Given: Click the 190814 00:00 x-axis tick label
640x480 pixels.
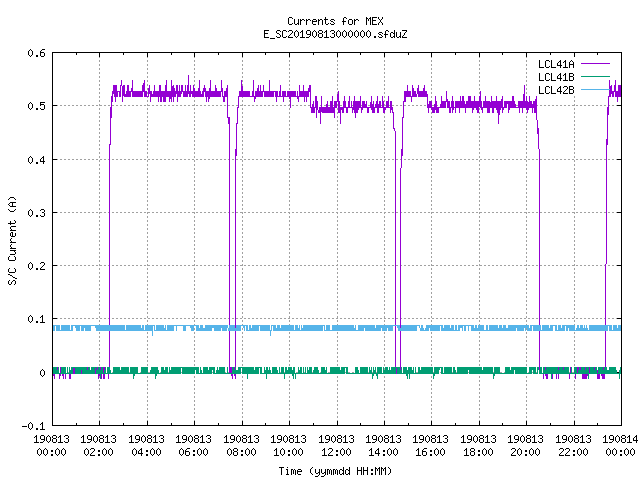Looking at the screenshot, I should click(620, 446).
